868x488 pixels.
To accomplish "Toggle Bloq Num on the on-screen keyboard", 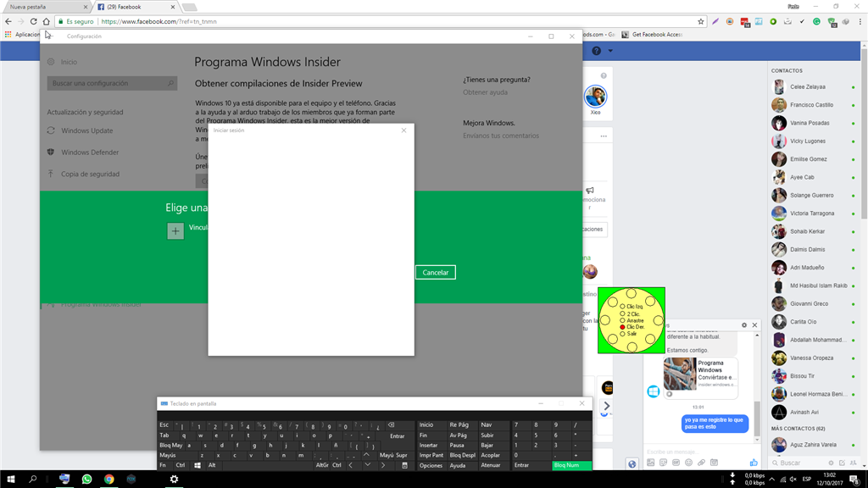I will coord(572,465).
